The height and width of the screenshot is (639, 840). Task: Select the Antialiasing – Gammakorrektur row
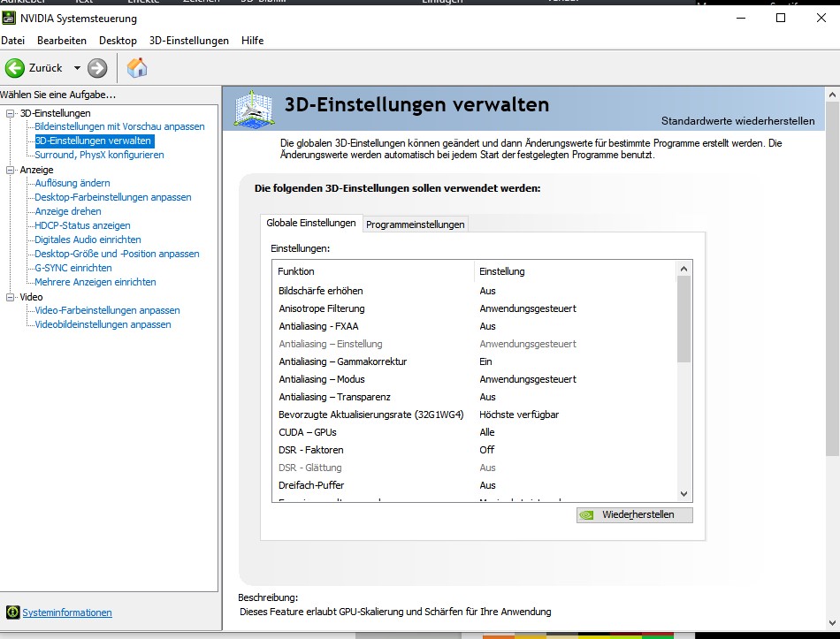tap(474, 361)
